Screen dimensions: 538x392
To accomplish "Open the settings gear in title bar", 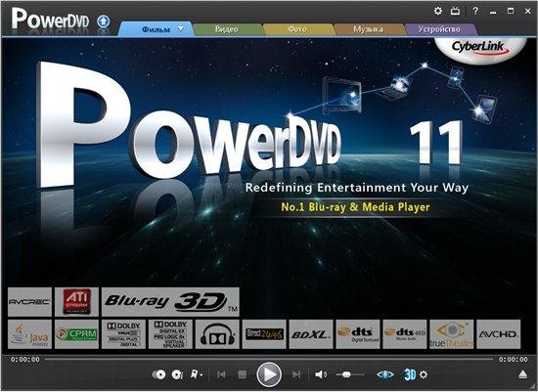I will 438,11.
